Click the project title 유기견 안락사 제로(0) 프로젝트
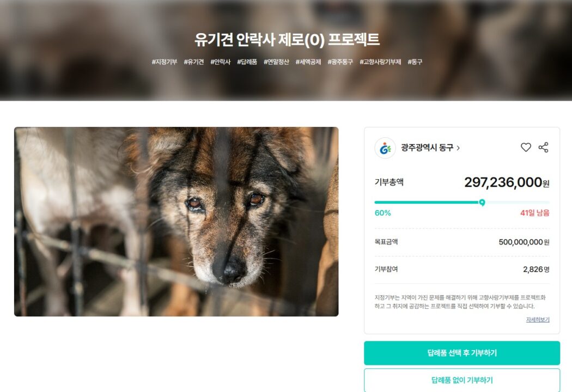Viewport: 572px width, 392px height. coord(287,40)
